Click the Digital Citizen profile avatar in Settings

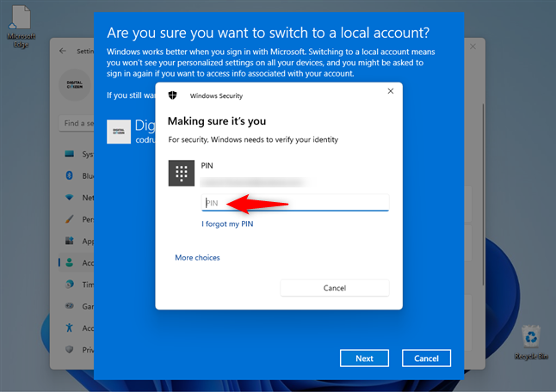(75, 84)
